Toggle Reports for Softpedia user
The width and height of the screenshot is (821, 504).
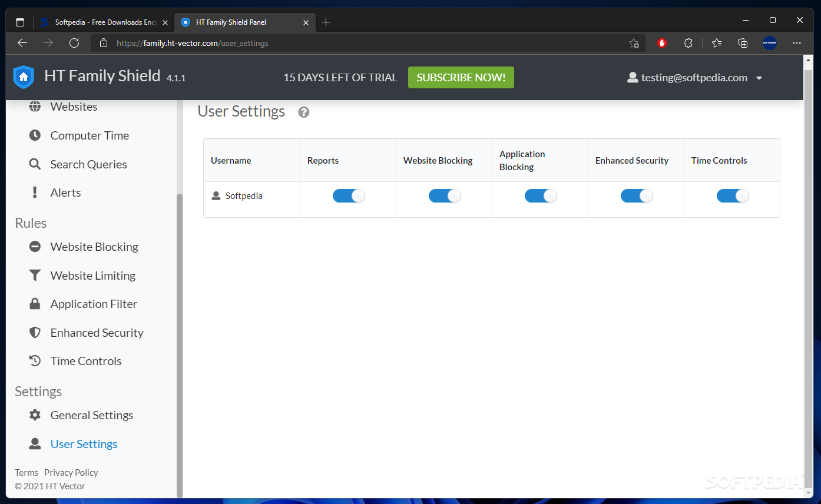point(349,196)
